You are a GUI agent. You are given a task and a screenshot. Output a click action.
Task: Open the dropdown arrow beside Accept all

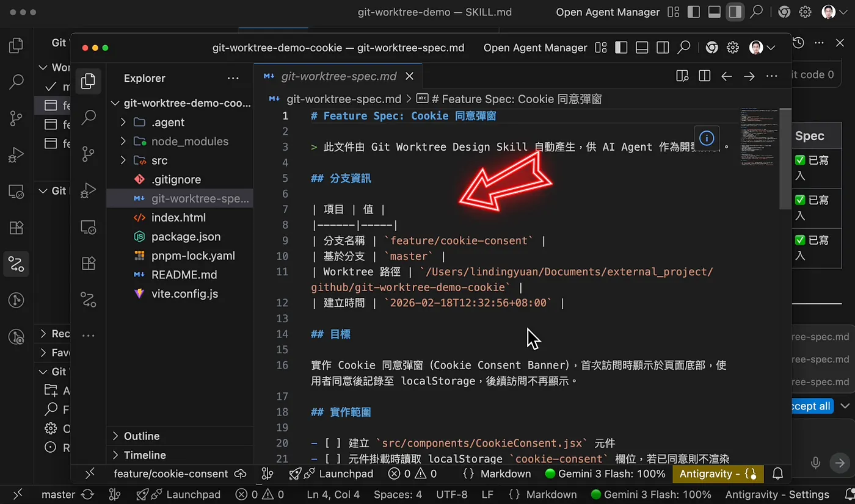(845, 406)
